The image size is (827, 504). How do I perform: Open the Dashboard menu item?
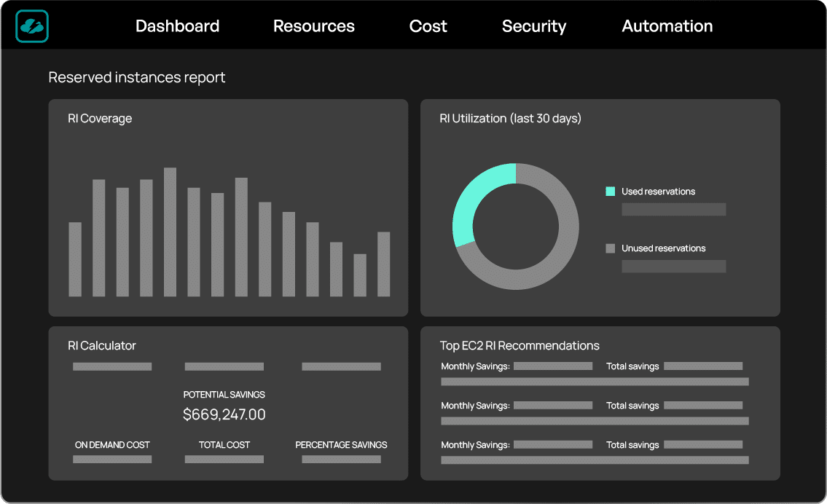coord(177,25)
